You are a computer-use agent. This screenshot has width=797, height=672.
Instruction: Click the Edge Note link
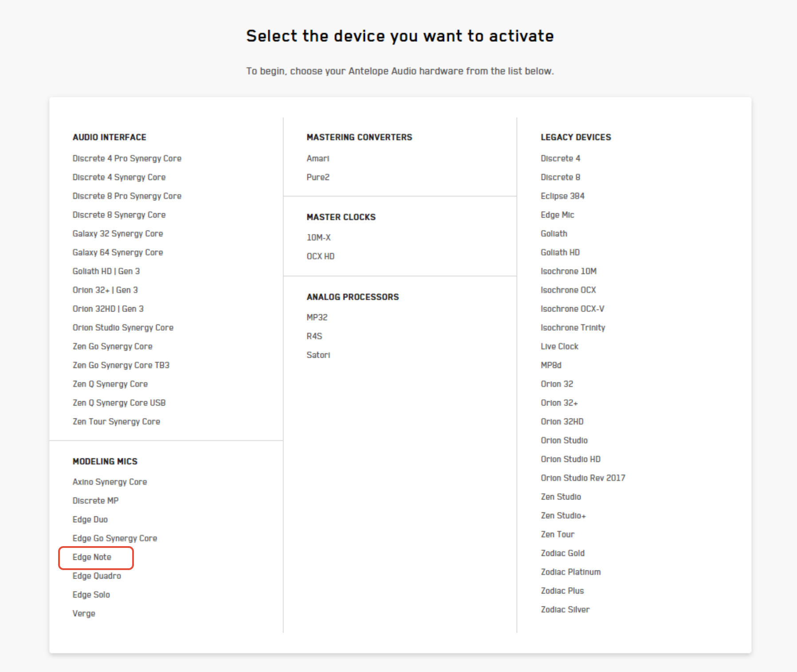coord(92,557)
